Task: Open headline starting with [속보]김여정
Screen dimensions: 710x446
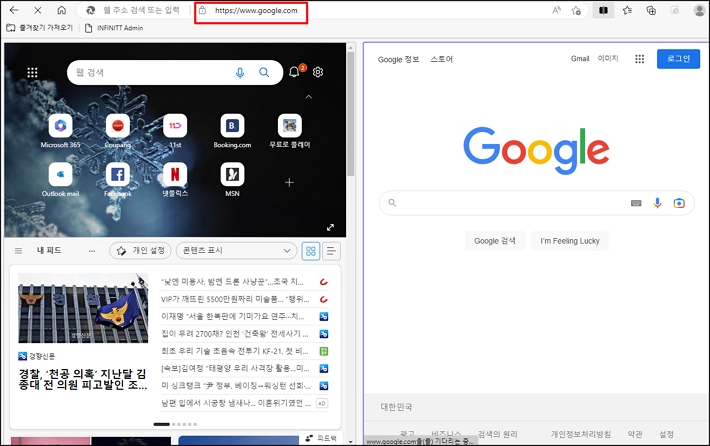Action: click(x=235, y=368)
